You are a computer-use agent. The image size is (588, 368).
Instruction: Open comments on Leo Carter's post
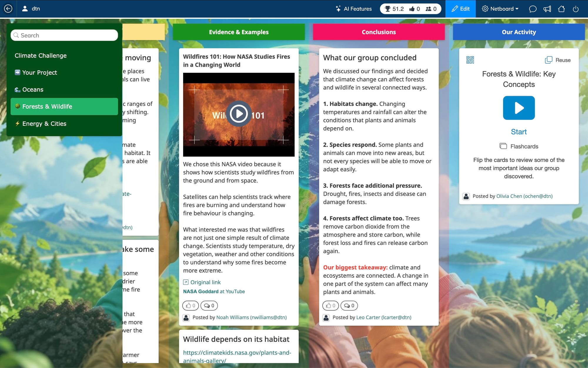(349, 306)
